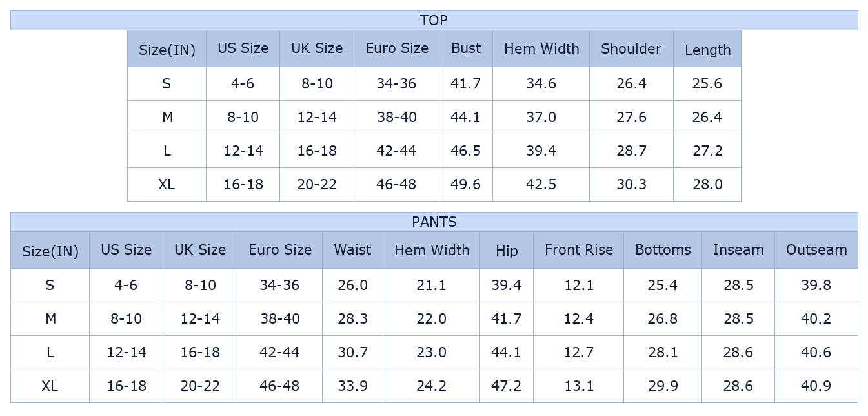
Task: Select the Bust column header in TOP table
Action: [466, 48]
